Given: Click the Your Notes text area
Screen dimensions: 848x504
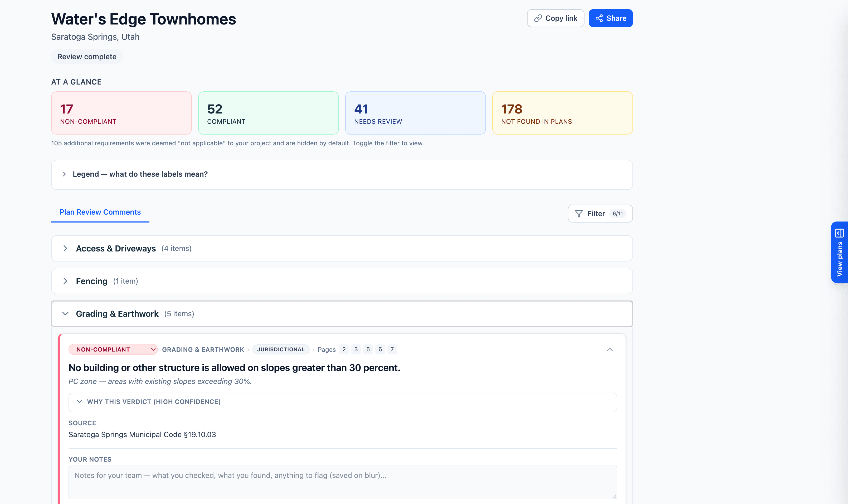Looking at the screenshot, I should [x=343, y=482].
